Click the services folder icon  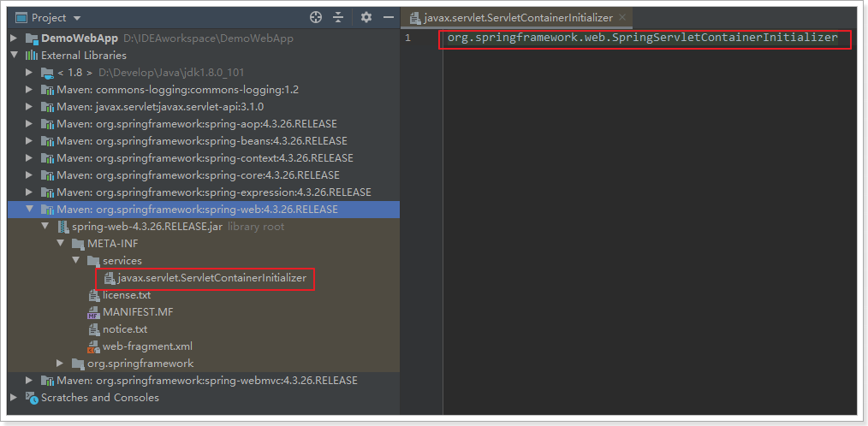[x=93, y=261]
